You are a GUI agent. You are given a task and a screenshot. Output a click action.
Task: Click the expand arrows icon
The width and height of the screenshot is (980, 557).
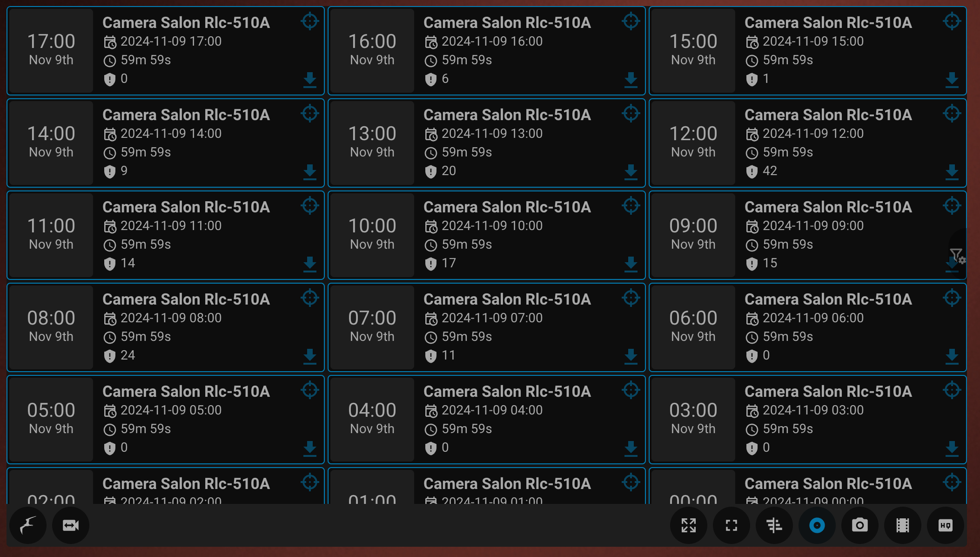[689, 525]
